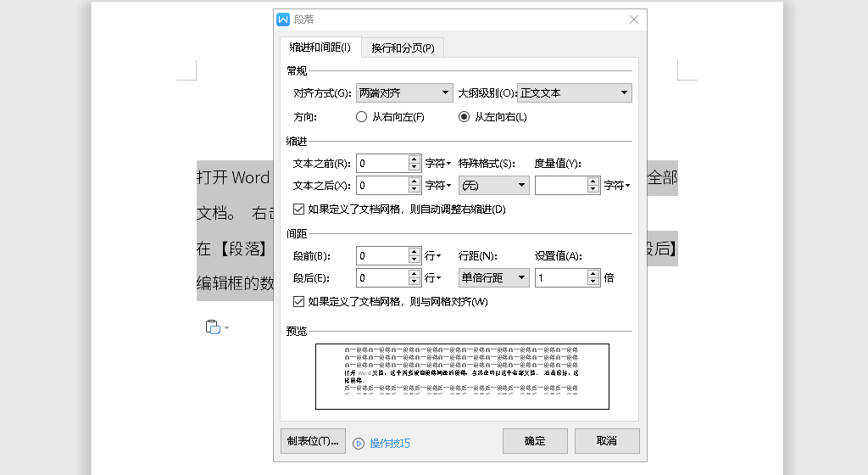868x475 pixels.
Task: Open the 行距 dropdown showing 单倍行距
Action: tap(494, 278)
